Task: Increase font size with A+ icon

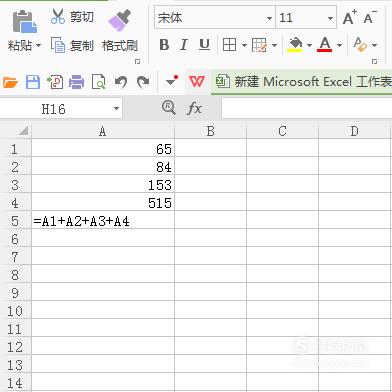Action: [x=350, y=17]
